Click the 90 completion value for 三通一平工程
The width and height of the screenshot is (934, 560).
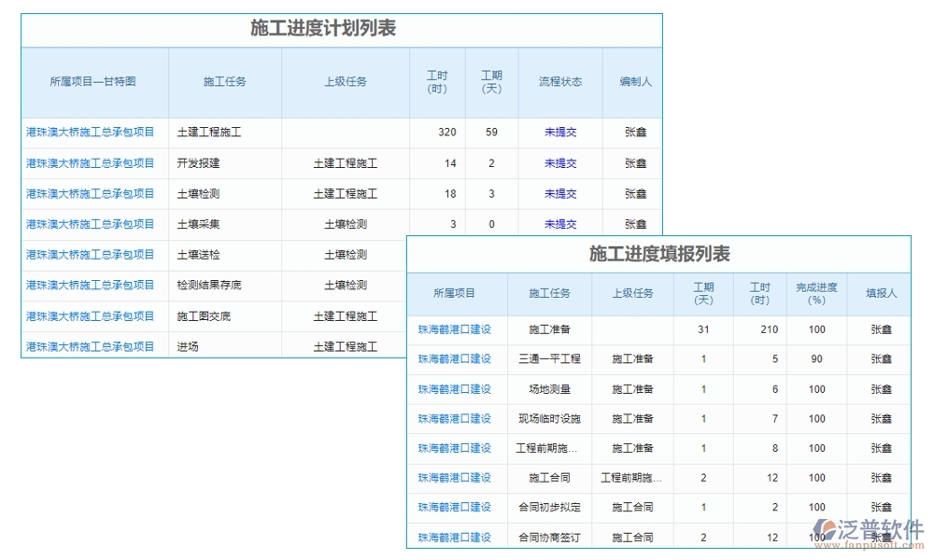tap(815, 359)
